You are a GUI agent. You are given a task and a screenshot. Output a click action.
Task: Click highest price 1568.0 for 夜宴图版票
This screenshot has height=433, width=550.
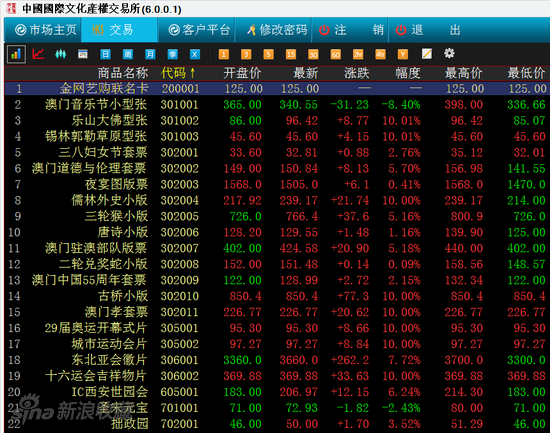pos(464,184)
